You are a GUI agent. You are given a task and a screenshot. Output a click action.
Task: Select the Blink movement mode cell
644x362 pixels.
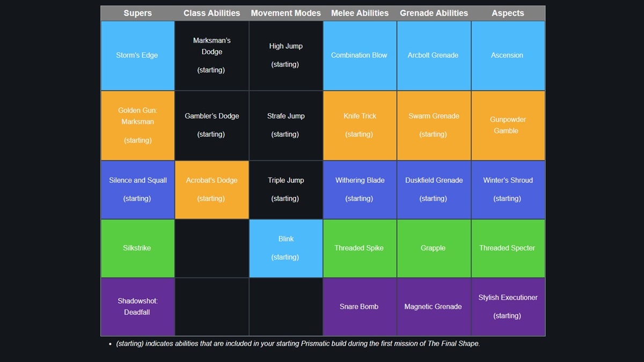(286, 248)
